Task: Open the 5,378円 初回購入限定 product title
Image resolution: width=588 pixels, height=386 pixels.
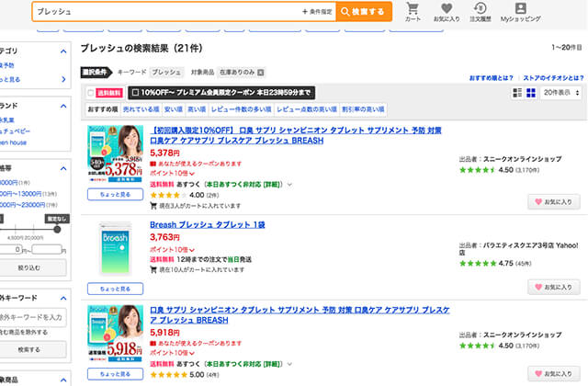Action: [x=296, y=135]
